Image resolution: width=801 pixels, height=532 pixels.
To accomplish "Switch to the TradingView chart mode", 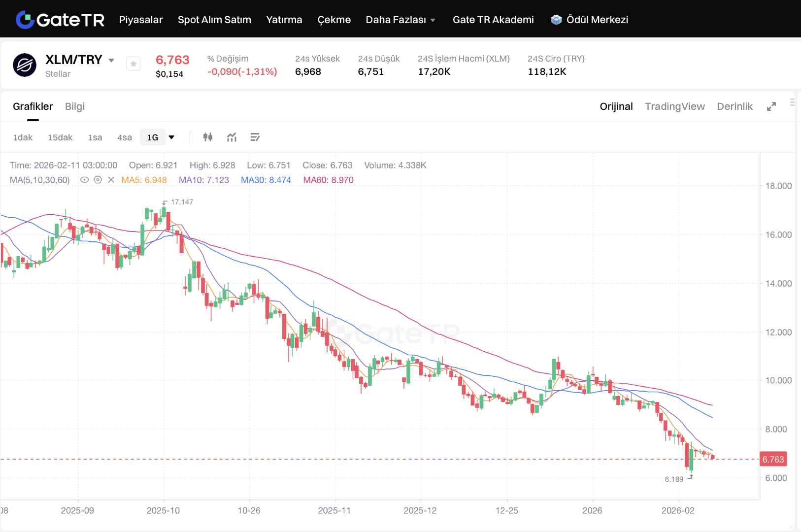I will (x=674, y=106).
